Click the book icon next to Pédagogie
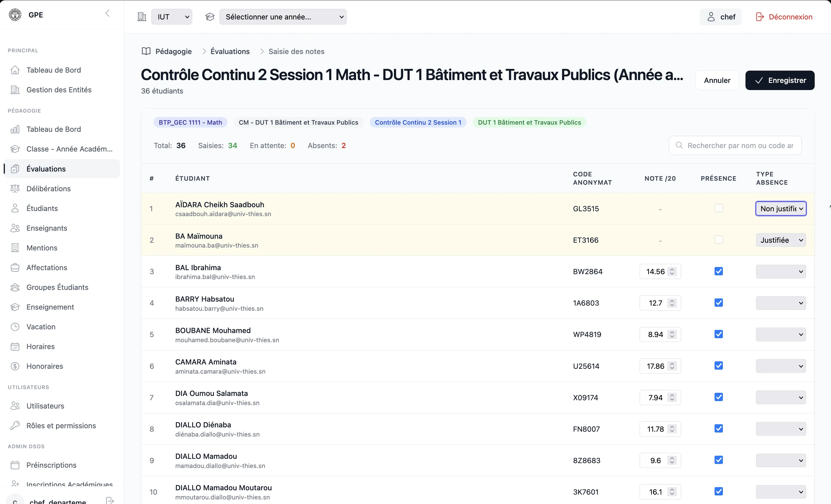The image size is (831, 504). click(x=146, y=51)
